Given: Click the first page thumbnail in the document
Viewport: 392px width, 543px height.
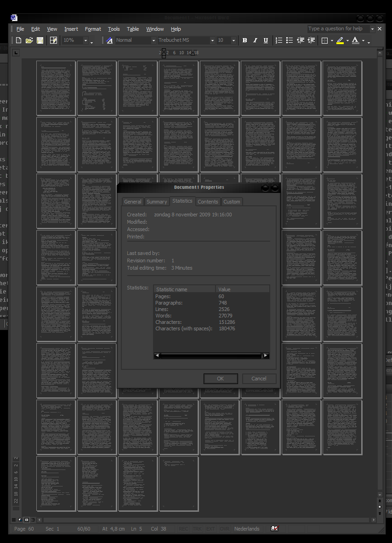Looking at the screenshot, I should (x=56, y=88).
